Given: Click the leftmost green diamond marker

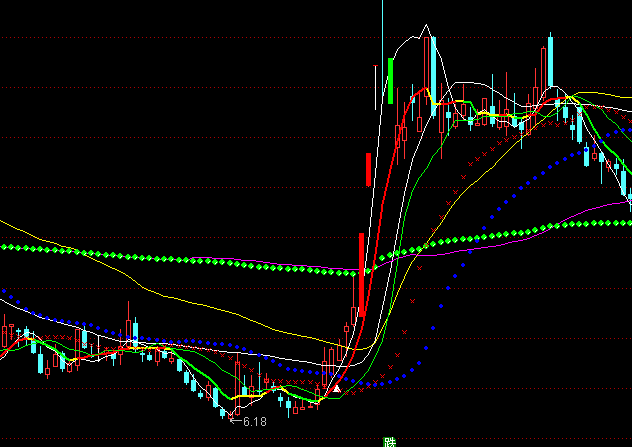Looking at the screenshot, I should pyautogui.click(x=3, y=246).
